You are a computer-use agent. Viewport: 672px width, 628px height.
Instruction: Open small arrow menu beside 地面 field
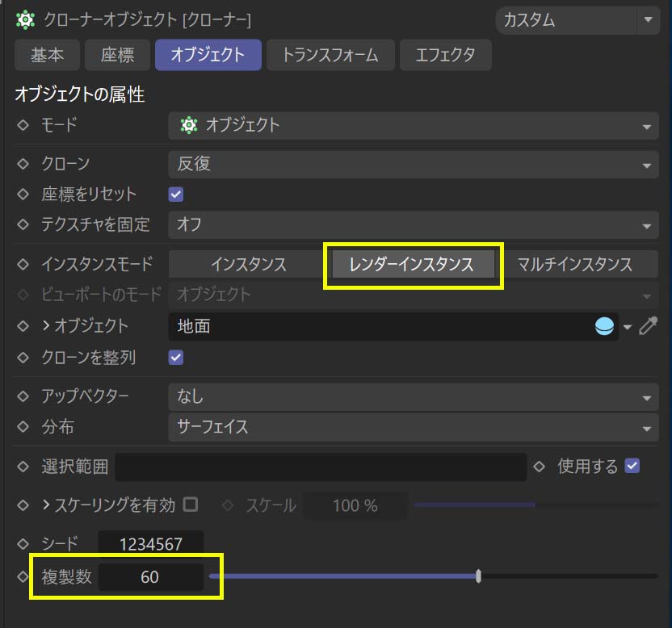click(628, 327)
